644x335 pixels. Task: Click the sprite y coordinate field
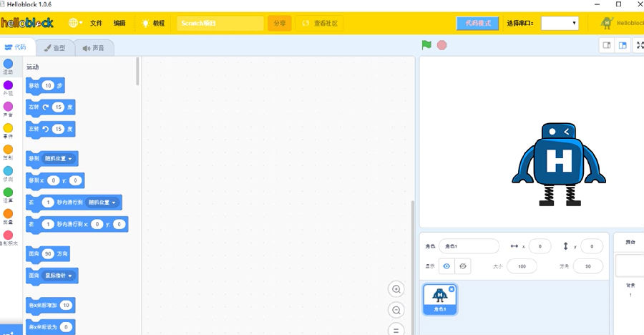592,246
